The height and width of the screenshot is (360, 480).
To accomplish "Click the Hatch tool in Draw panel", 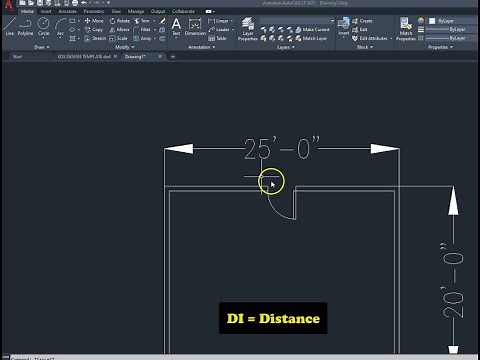I will coord(72,38).
